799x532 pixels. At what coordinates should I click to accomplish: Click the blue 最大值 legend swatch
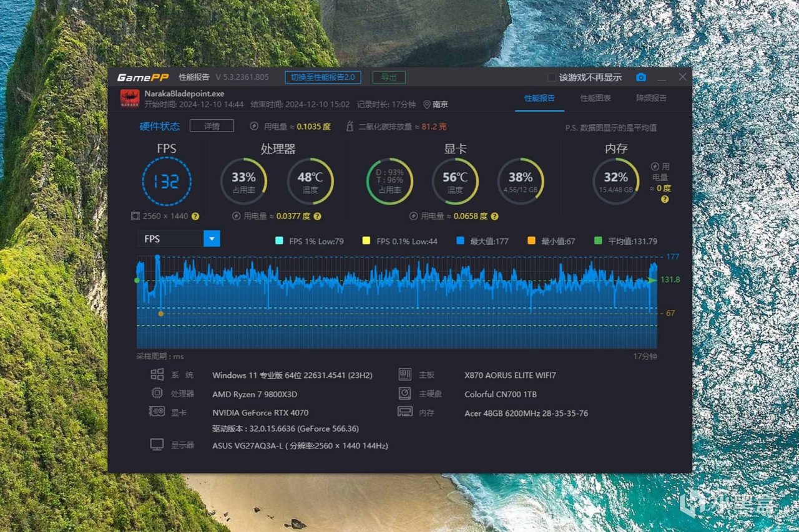pyautogui.click(x=460, y=241)
